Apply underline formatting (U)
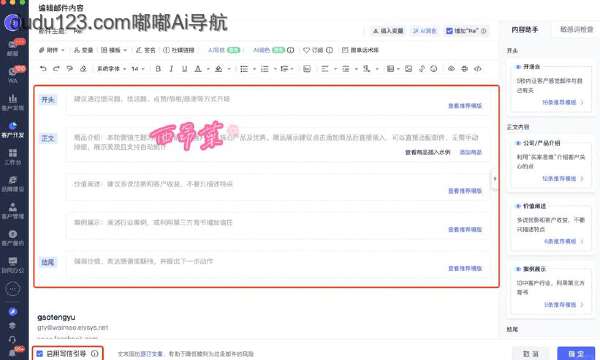 click(184, 68)
